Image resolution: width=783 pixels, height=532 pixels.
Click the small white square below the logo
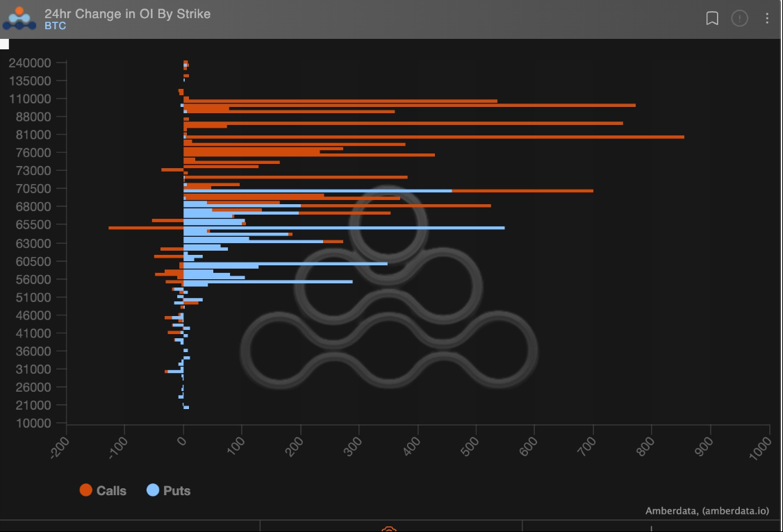[4, 44]
